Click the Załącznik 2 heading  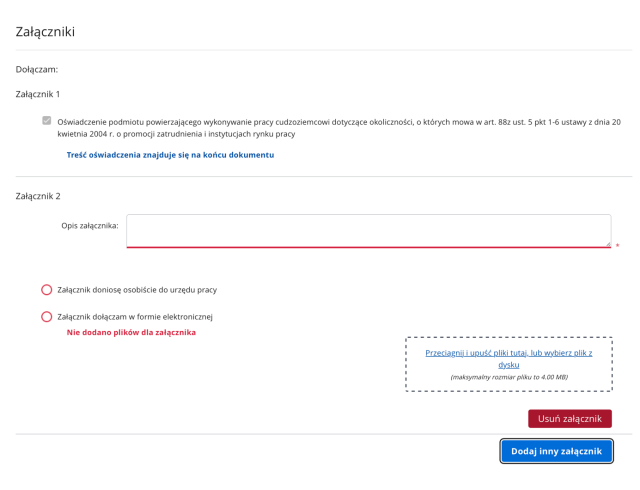(38, 196)
